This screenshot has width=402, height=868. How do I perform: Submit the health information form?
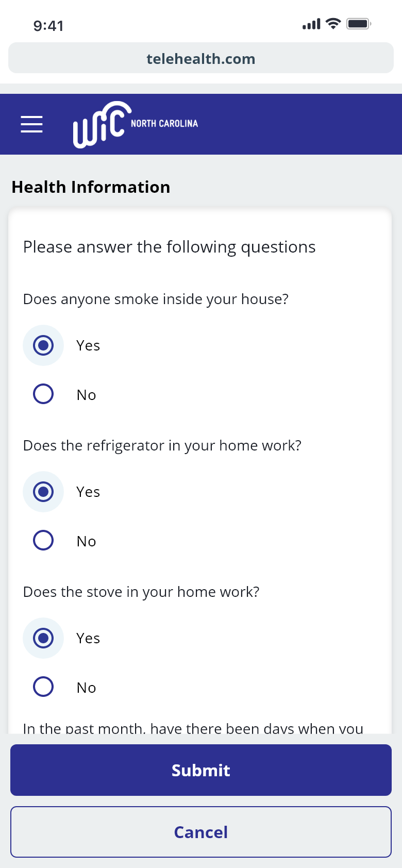click(201, 770)
